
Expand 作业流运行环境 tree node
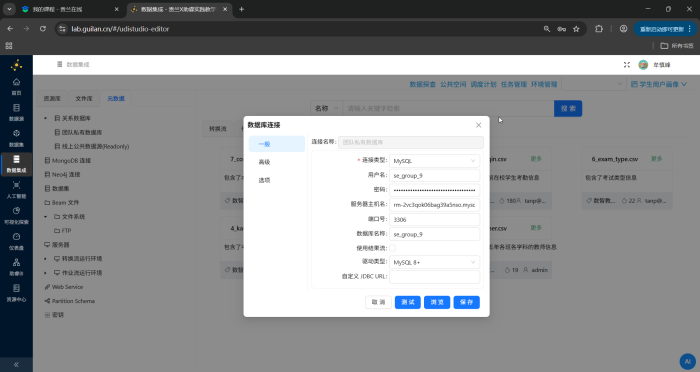click(46, 272)
